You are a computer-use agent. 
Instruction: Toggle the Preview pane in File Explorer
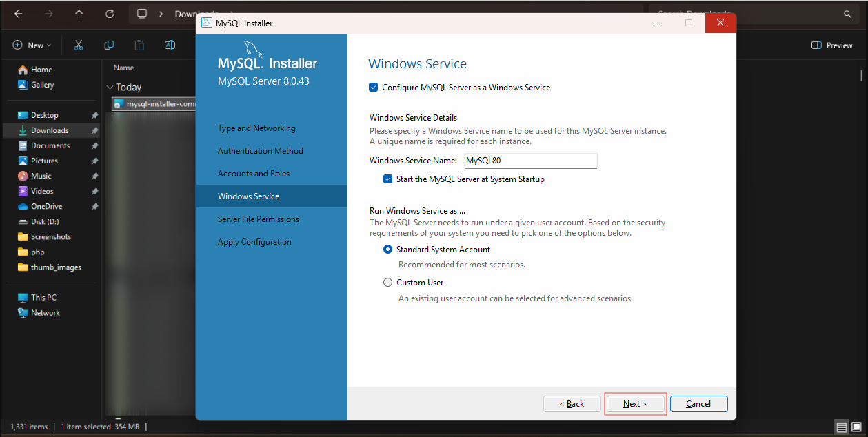[x=832, y=45]
